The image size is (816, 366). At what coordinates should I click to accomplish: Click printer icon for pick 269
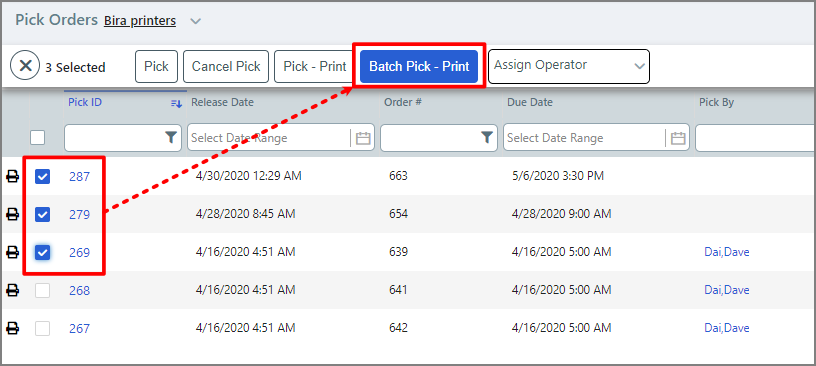[12, 253]
